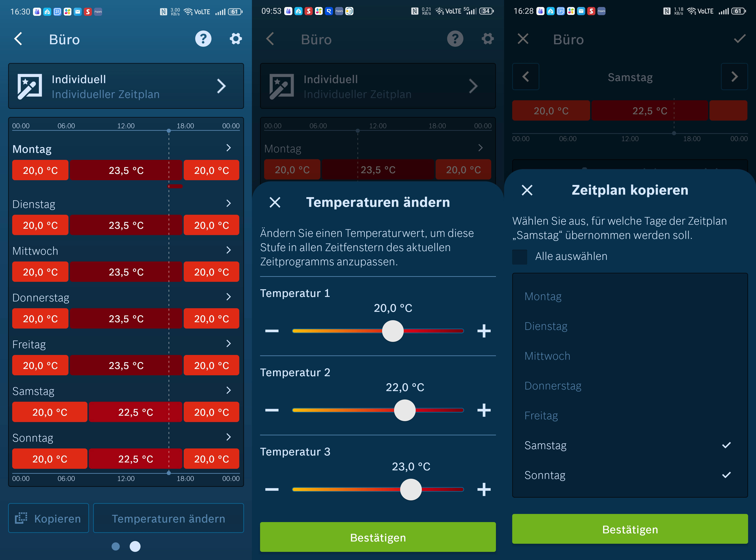Decrease Temperatur 3 with the minus icon
This screenshot has width=756, height=560.
(x=272, y=489)
